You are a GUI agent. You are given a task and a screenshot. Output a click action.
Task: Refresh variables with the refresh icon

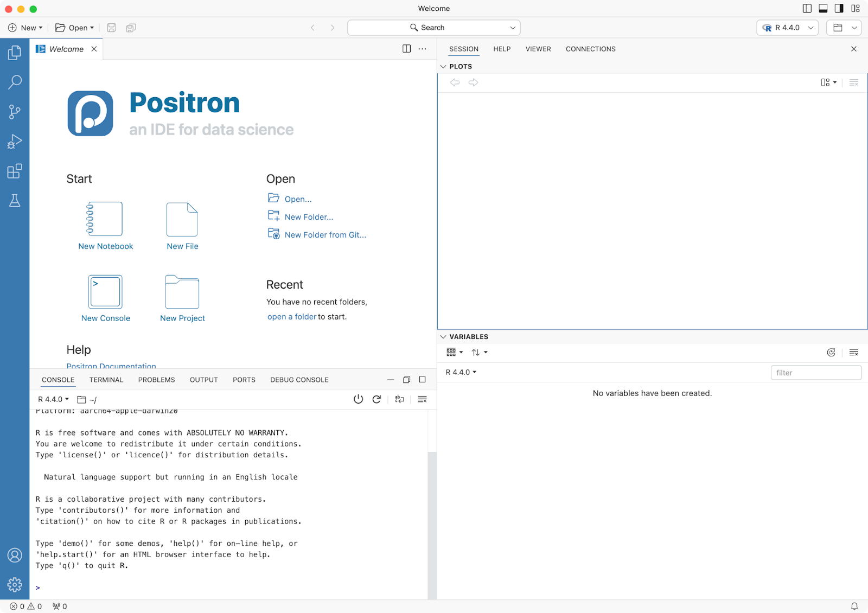[x=831, y=353]
